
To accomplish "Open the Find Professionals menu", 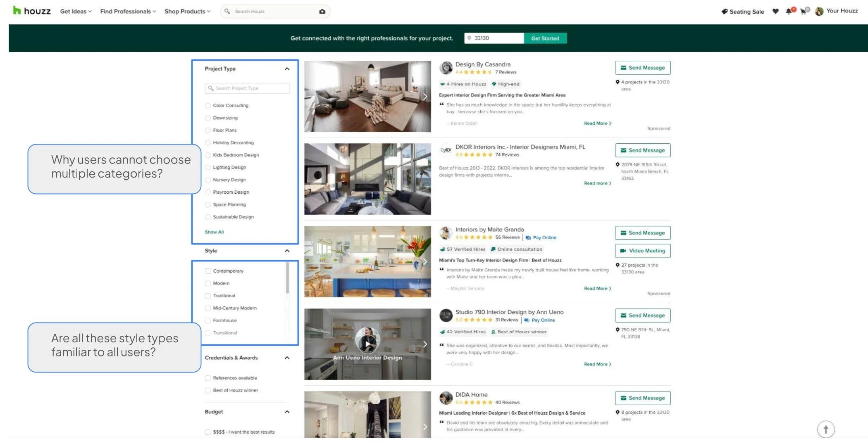I will pyautogui.click(x=126, y=11).
